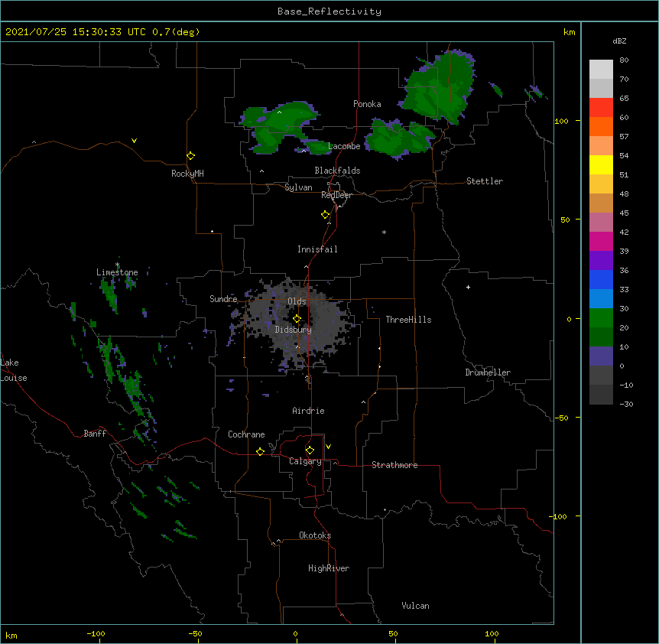
Task: Click the RedDeer city label
Action: 336,195
